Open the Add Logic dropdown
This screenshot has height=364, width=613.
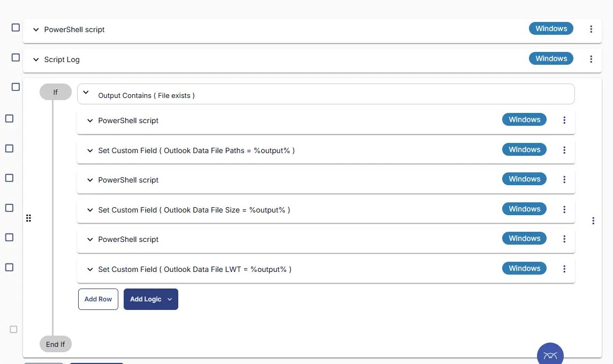pyautogui.click(x=151, y=299)
